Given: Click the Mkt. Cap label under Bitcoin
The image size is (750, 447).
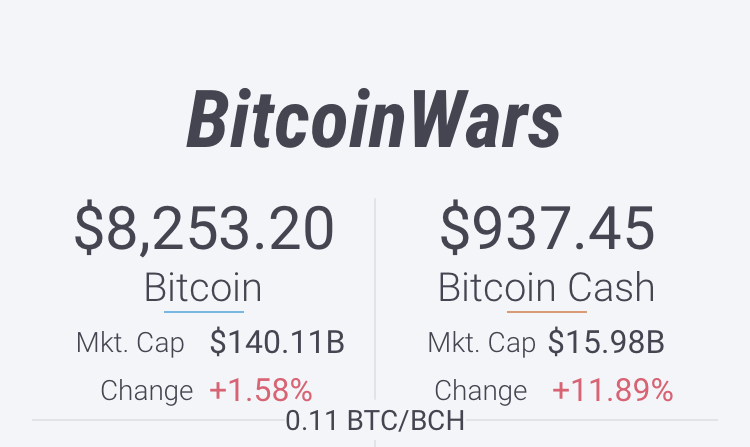Looking at the screenshot, I should (130, 343).
